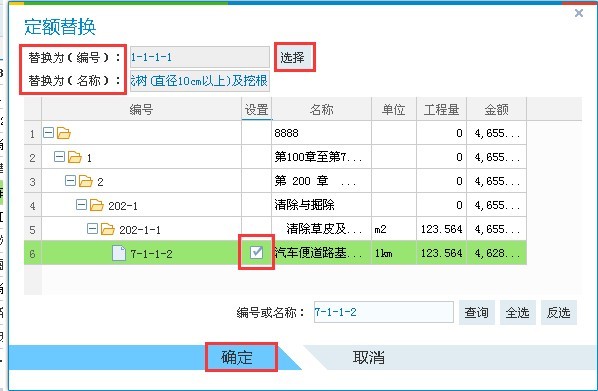The height and width of the screenshot is (391, 598).
Task: Close the 定额替换 dialog with X
Action: point(579,13)
